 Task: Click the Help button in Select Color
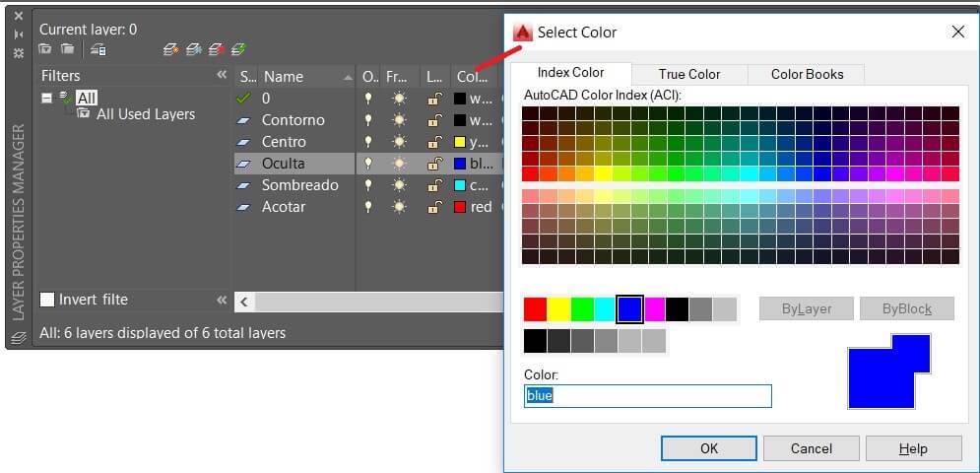pos(913,448)
